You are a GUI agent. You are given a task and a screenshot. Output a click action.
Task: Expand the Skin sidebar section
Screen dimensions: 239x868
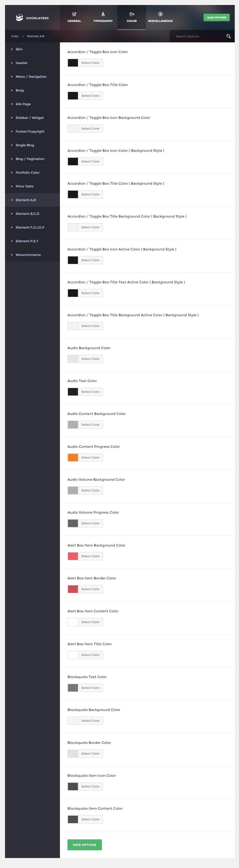tap(19, 49)
